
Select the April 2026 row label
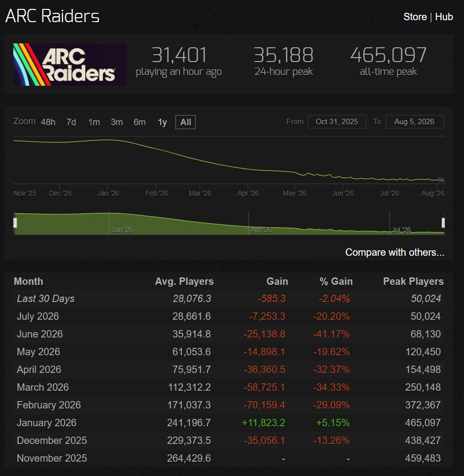tap(39, 370)
